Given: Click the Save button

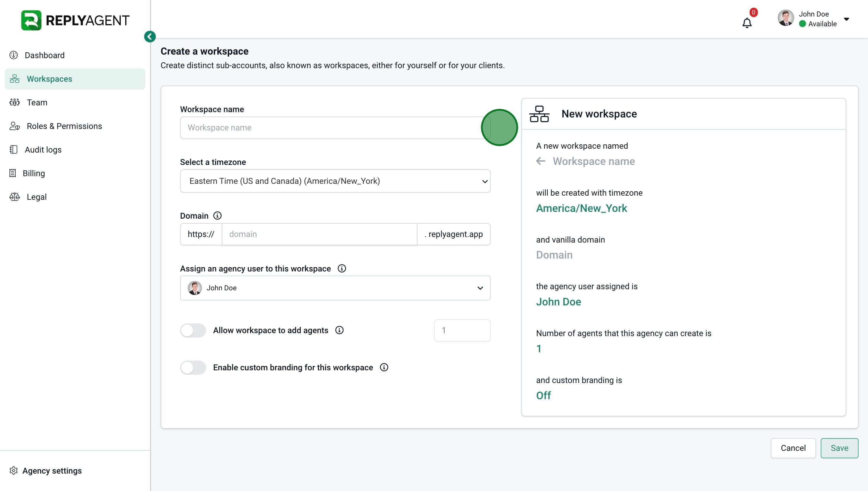Looking at the screenshot, I should click(839, 448).
